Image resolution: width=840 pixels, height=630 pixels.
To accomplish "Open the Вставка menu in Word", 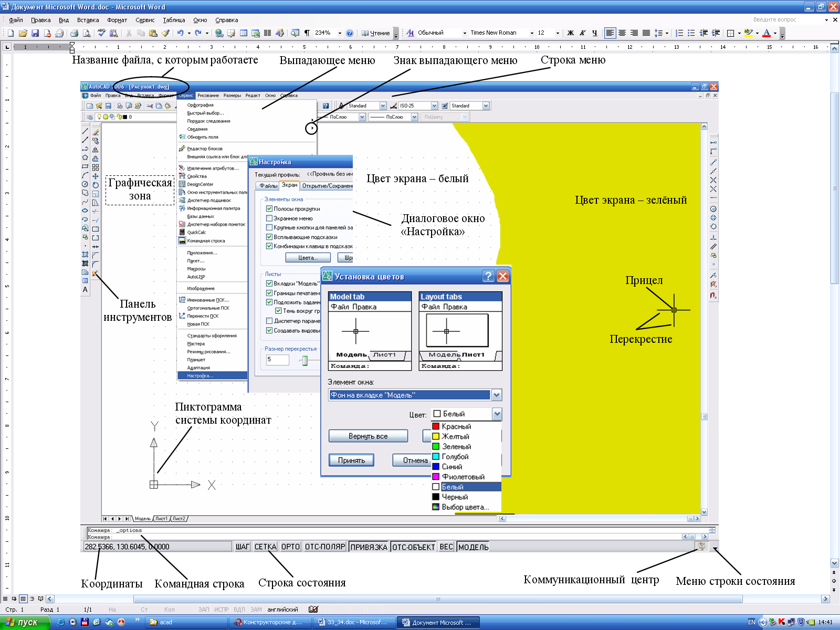I will 88,20.
